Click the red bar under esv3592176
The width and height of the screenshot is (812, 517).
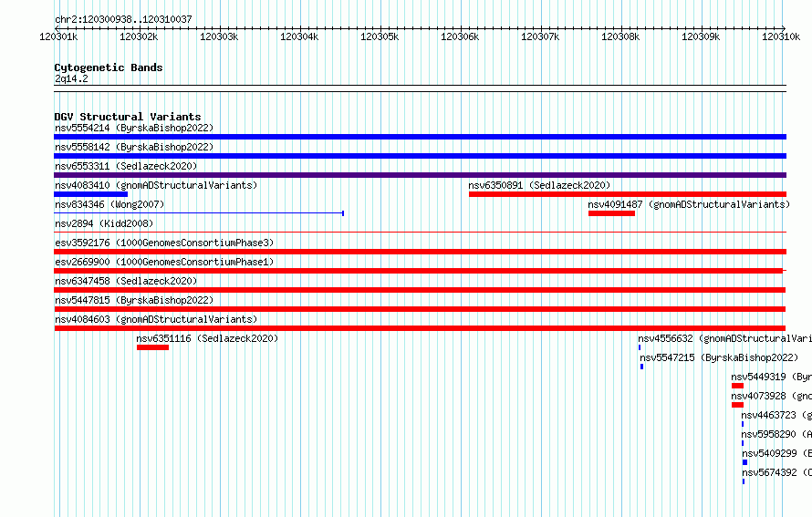(x=420, y=252)
